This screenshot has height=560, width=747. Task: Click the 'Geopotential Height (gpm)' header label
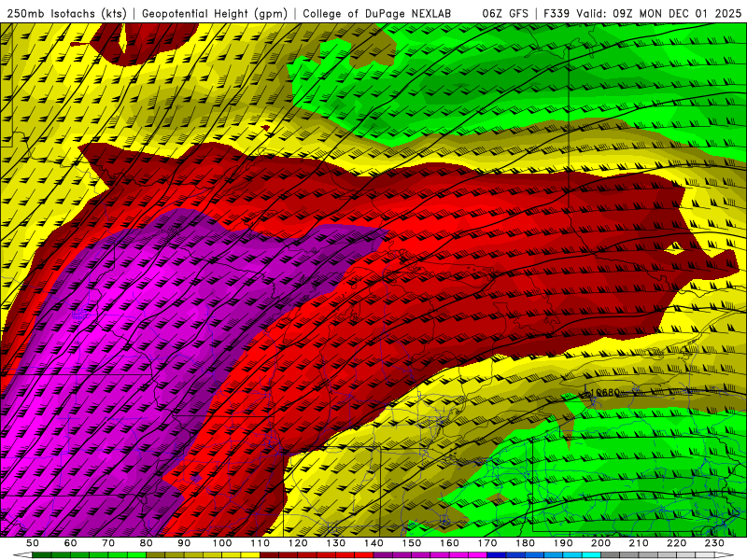(x=215, y=13)
